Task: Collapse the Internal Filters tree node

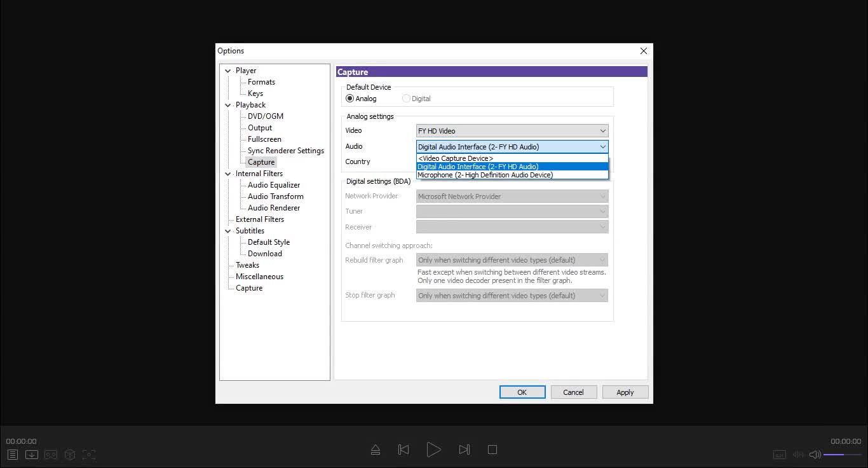Action: tap(228, 174)
